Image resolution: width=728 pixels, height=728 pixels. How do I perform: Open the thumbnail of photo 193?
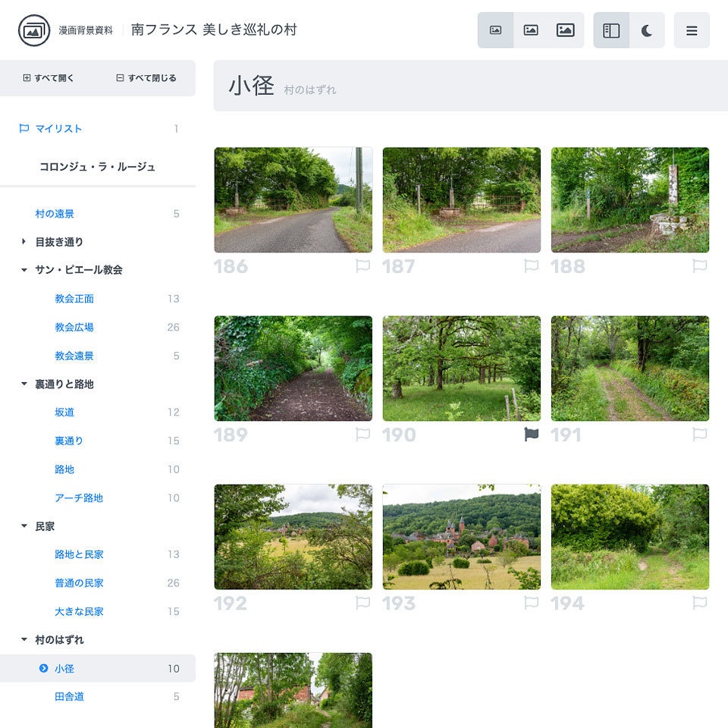461,536
